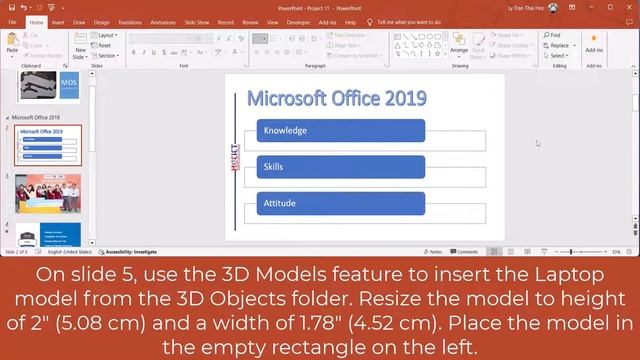Open the Section dropdown
This screenshot has height=360, width=640.
[x=105, y=56]
